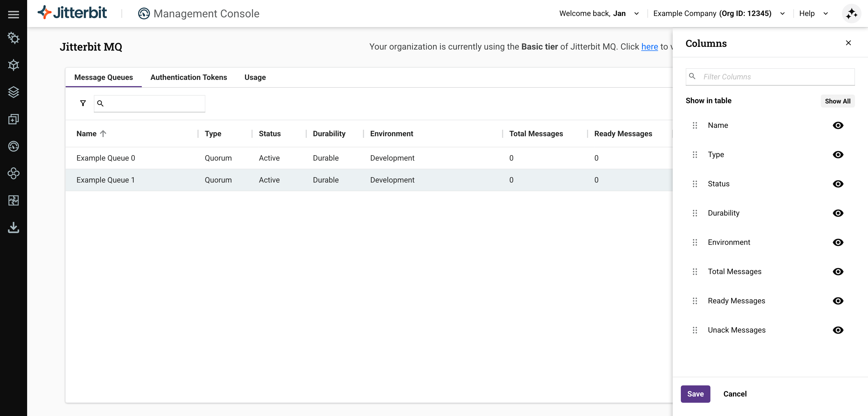Click the puzzle-piece Marketplace icon
This screenshot has height=416, width=868.
point(14,200)
